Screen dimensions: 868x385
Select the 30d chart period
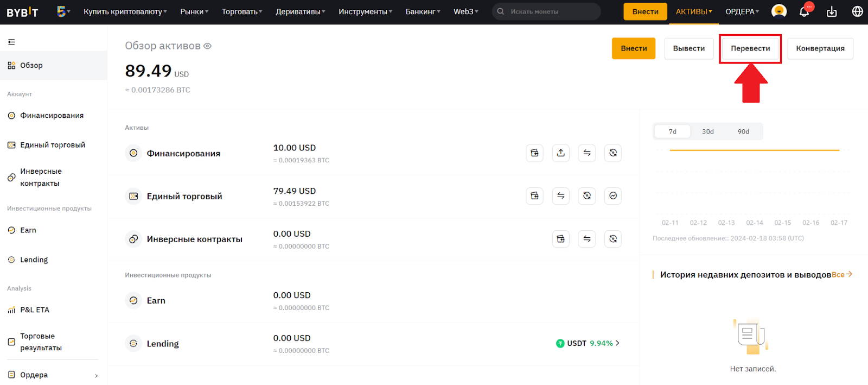click(x=707, y=131)
